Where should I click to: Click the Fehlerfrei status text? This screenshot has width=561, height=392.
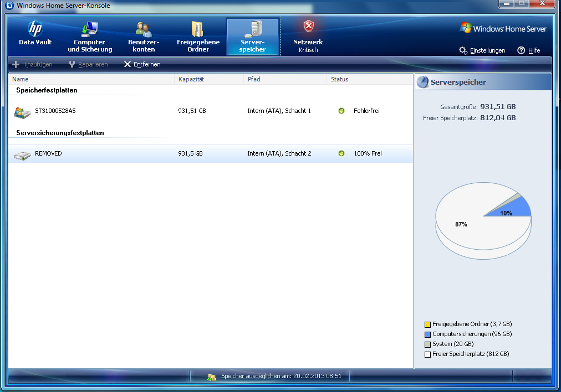366,111
